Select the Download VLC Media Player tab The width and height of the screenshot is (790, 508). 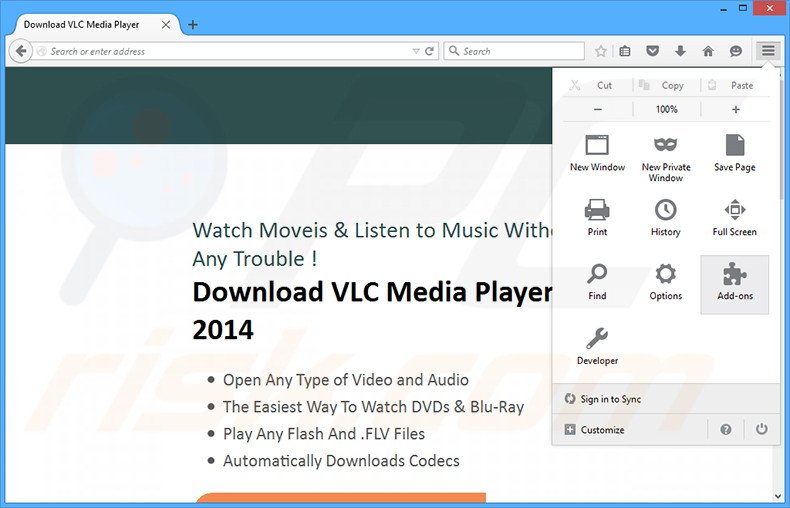click(x=96, y=25)
